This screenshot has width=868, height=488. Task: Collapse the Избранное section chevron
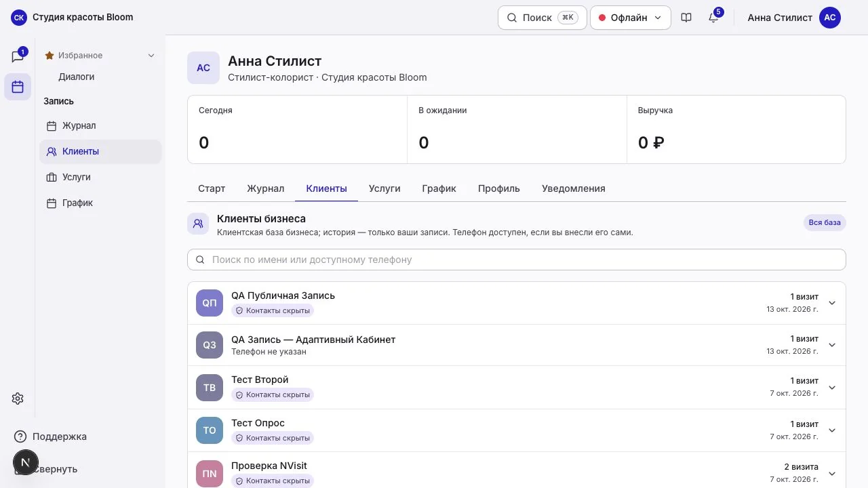151,56
